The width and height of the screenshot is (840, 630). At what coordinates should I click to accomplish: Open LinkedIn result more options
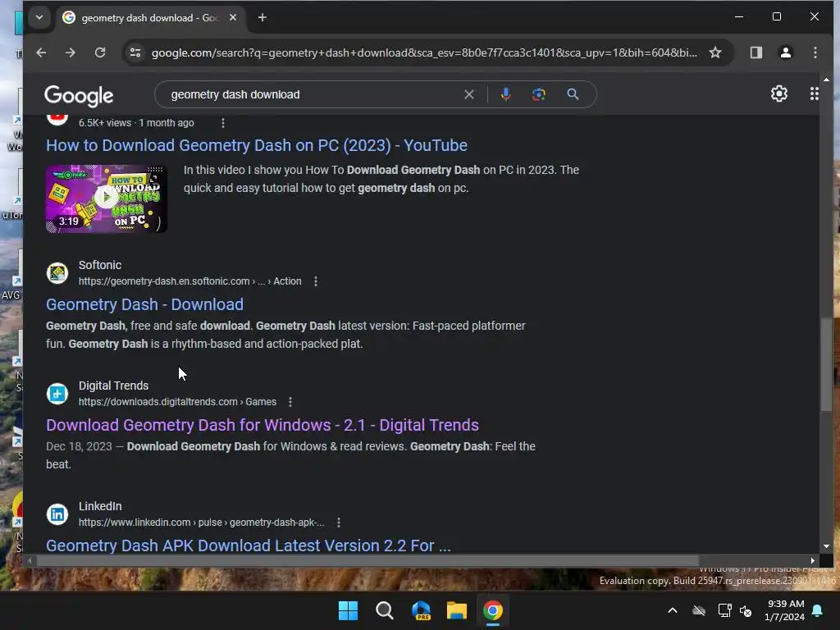pyautogui.click(x=339, y=523)
